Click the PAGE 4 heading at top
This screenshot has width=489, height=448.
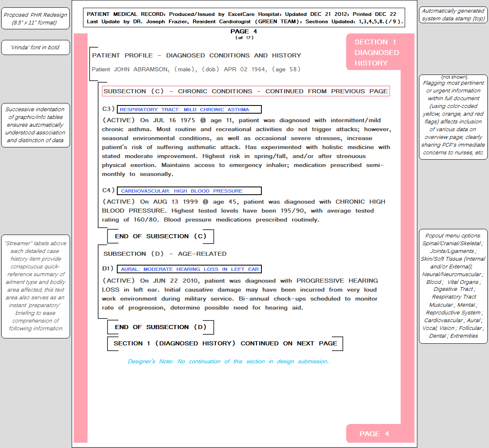244,31
